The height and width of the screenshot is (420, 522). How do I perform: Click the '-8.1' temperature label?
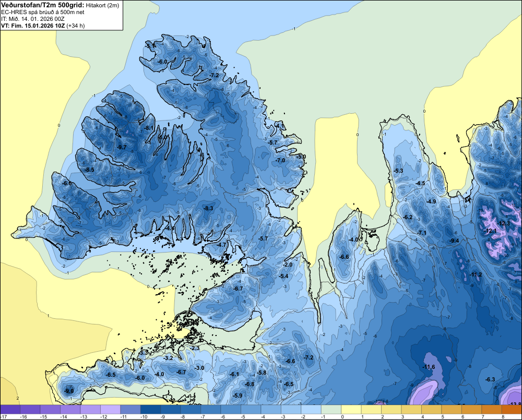pos(149,128)
